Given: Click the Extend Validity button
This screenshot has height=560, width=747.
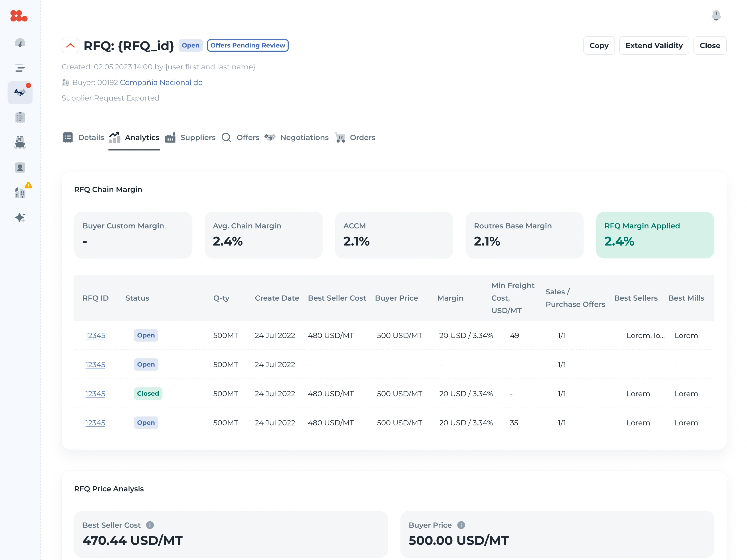Looking at the screenshot, I should pyautogui.click(x=654, y=46).
